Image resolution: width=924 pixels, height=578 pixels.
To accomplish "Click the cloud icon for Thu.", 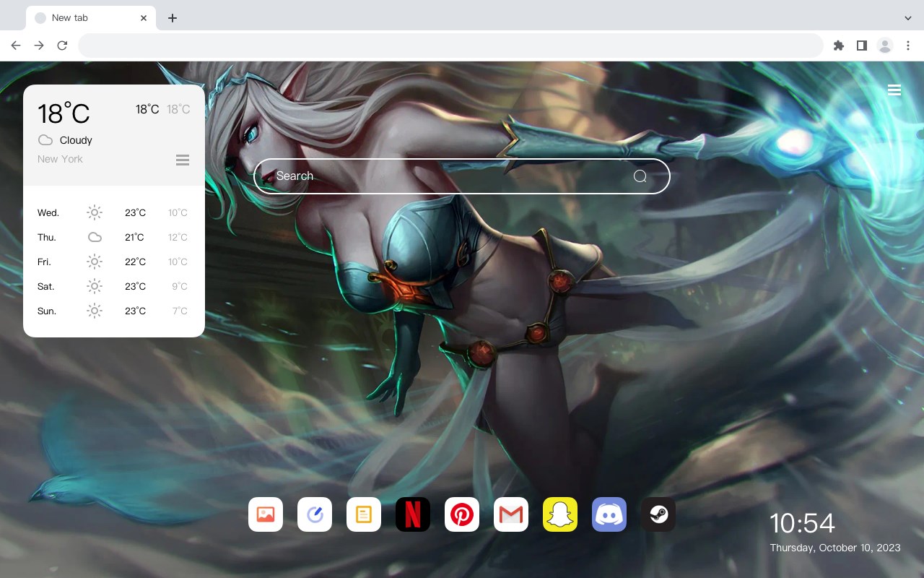I will (x=95, y=237).
